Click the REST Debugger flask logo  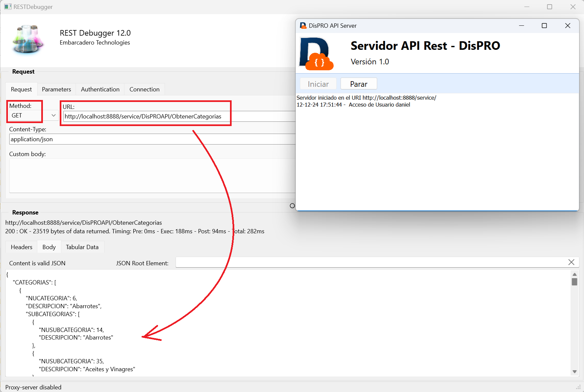pos(28,39)
